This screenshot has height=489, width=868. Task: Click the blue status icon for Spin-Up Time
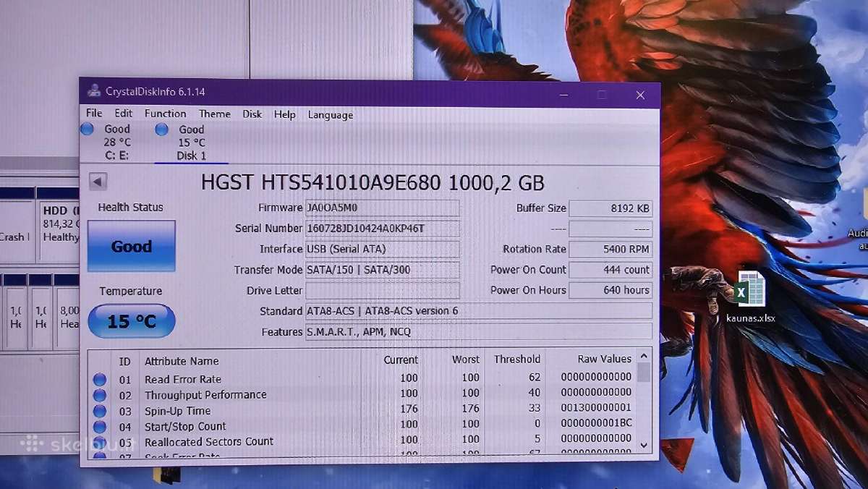pos(100,412)
